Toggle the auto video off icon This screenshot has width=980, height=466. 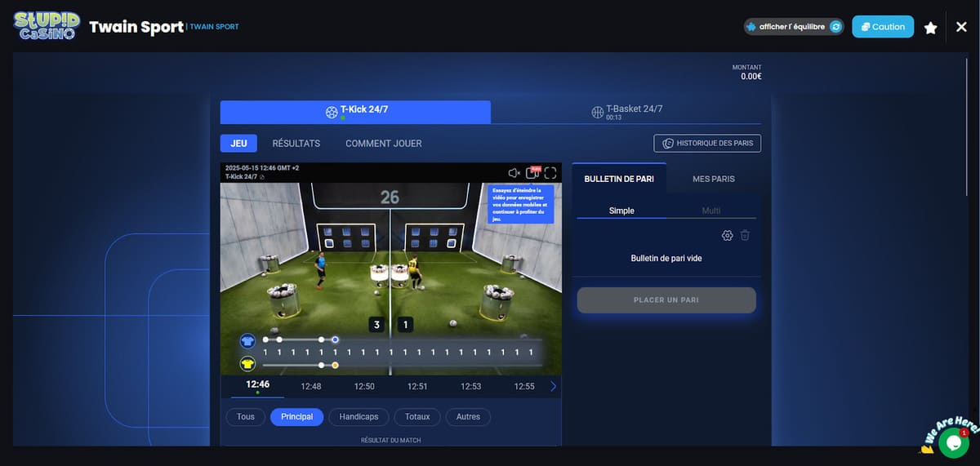[x=532, y=172]
